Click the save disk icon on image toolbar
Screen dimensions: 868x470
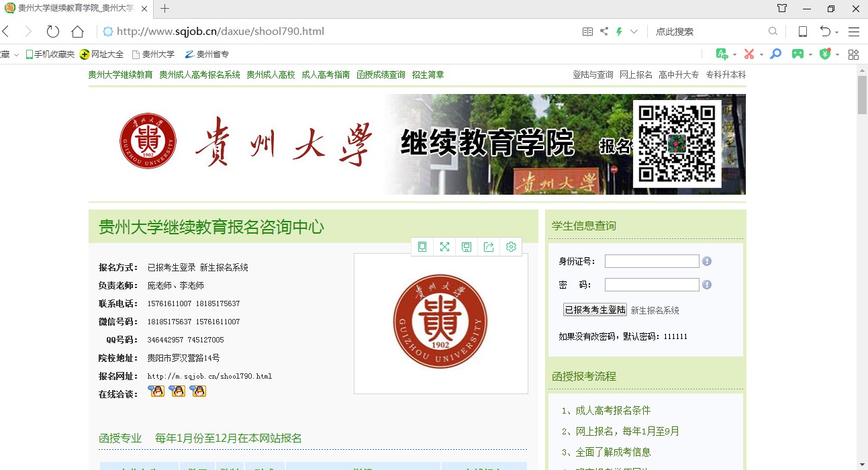click(467, 247)
